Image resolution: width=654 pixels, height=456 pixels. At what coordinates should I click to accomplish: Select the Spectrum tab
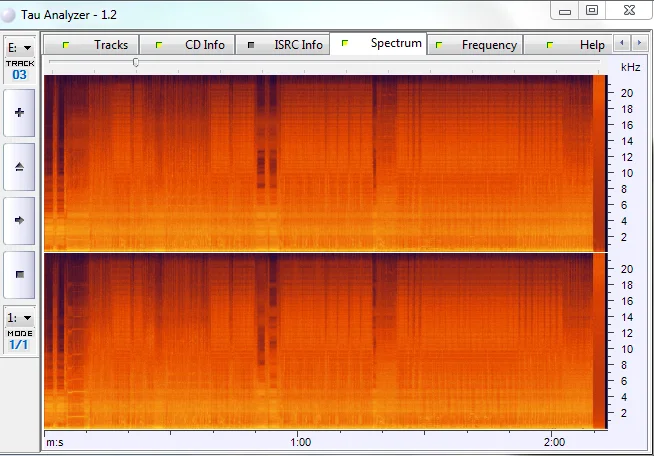pyautogui.click(x=378, y=43)
